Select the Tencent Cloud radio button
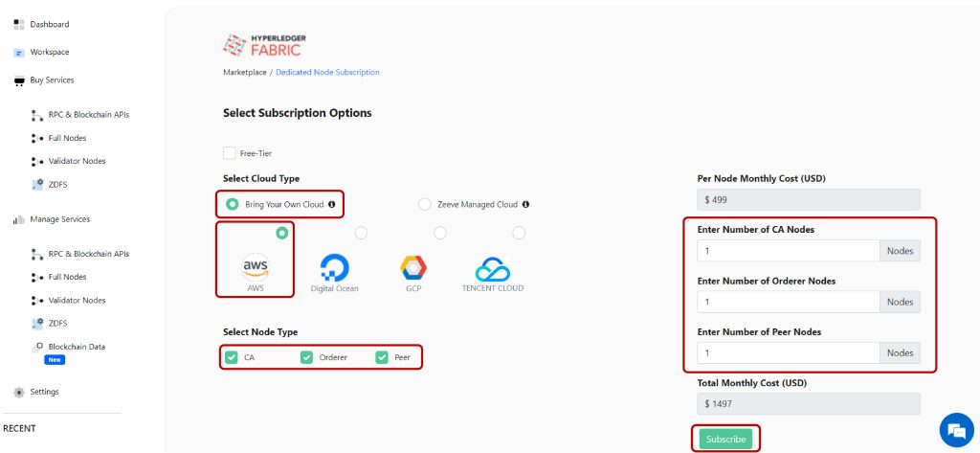Screen dimensions: 980x453 [519, 233]
